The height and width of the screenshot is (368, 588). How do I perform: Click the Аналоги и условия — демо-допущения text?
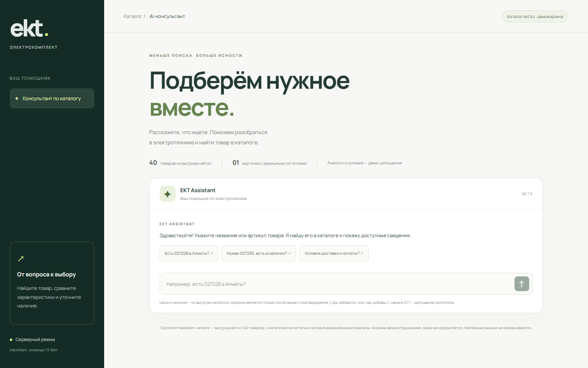pyautogui.click(x=364, y=163)
